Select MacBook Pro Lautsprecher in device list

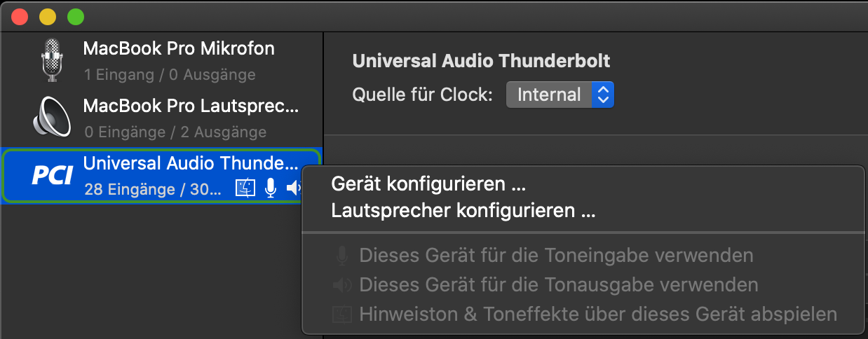(161, 118)
